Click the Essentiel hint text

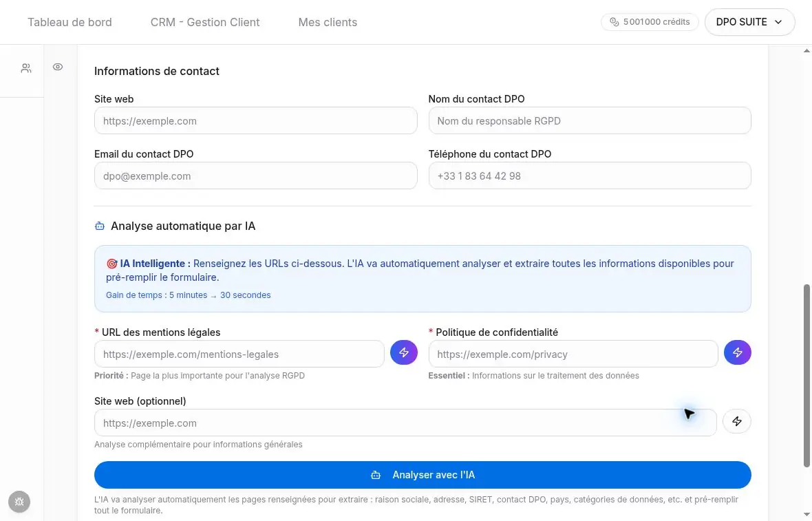pyautogui.click(x=533, y=376)
